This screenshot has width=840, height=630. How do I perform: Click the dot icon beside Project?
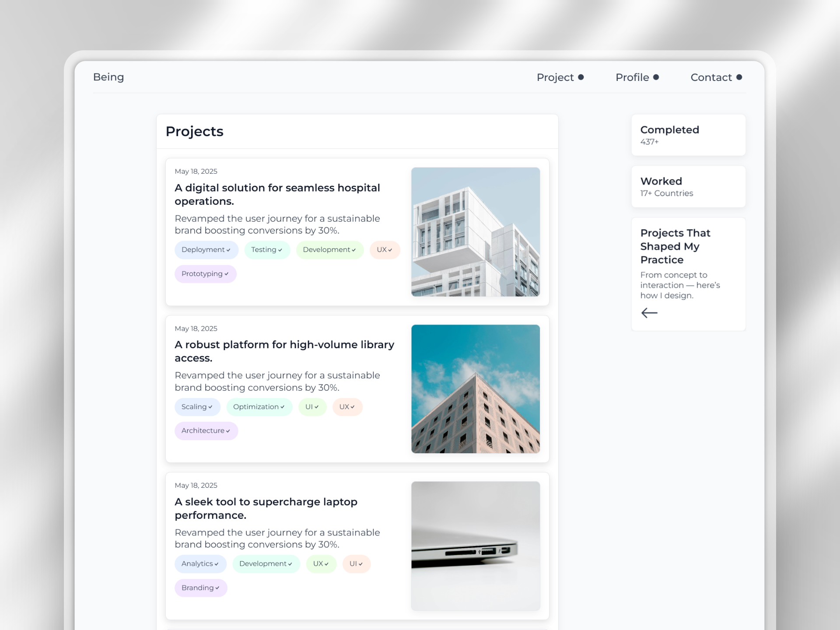pos(581,77)
